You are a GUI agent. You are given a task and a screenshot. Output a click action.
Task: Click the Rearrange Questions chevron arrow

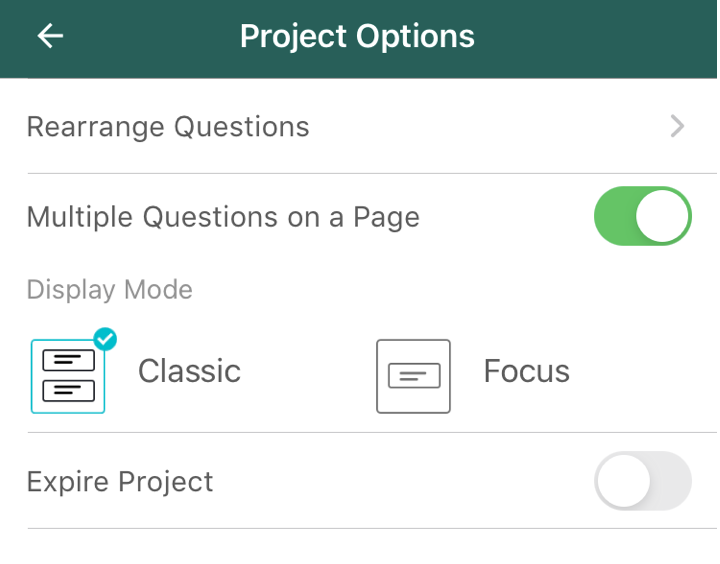pyautogui.click(x=677, y=126)
